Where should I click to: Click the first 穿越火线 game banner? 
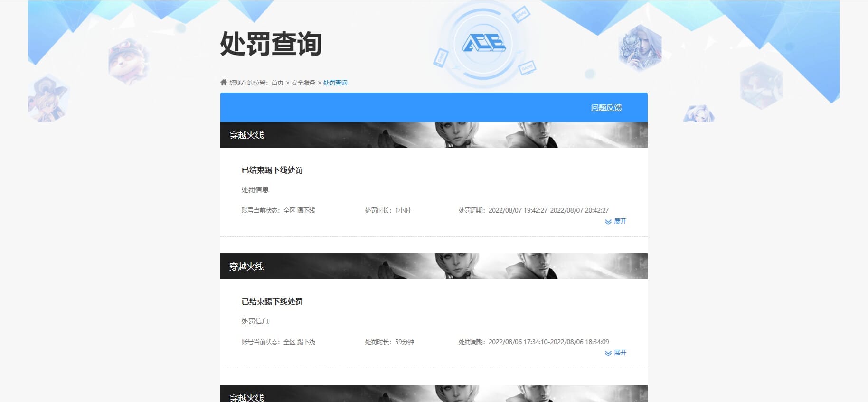434,135
